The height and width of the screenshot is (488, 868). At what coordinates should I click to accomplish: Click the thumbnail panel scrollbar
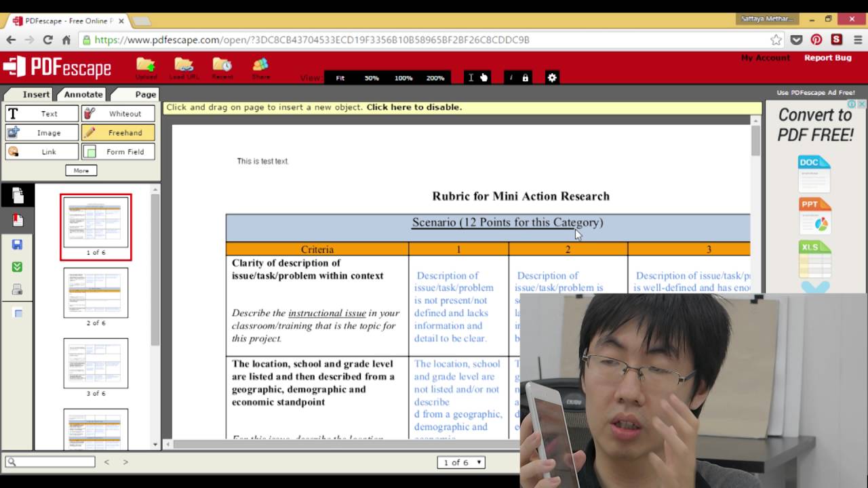click(x=155, y=271)
